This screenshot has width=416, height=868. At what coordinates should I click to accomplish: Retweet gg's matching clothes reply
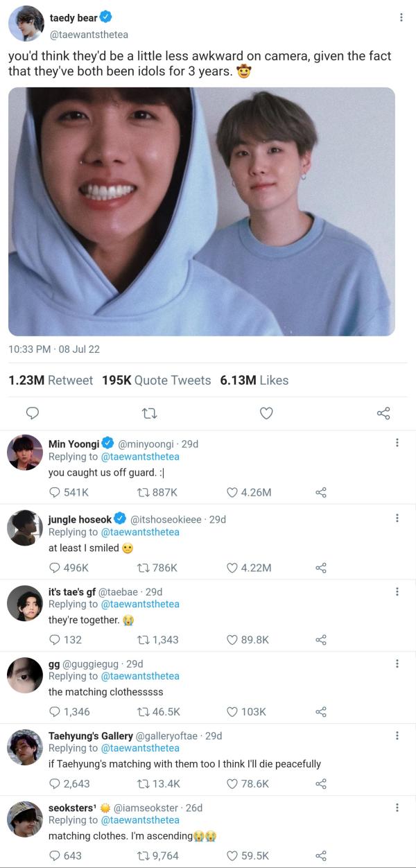pos(143,712)
